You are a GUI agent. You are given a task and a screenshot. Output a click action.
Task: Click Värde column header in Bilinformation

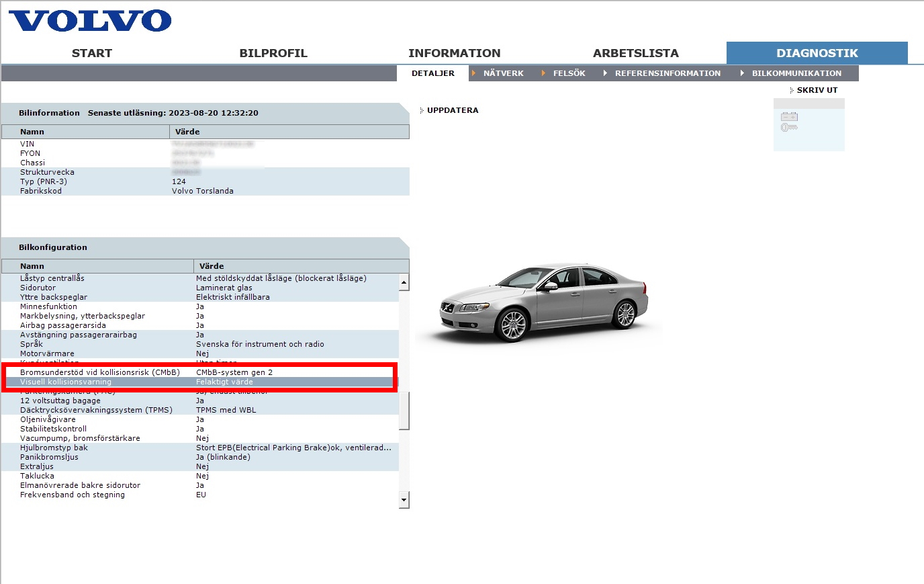(x=289, y=132)
